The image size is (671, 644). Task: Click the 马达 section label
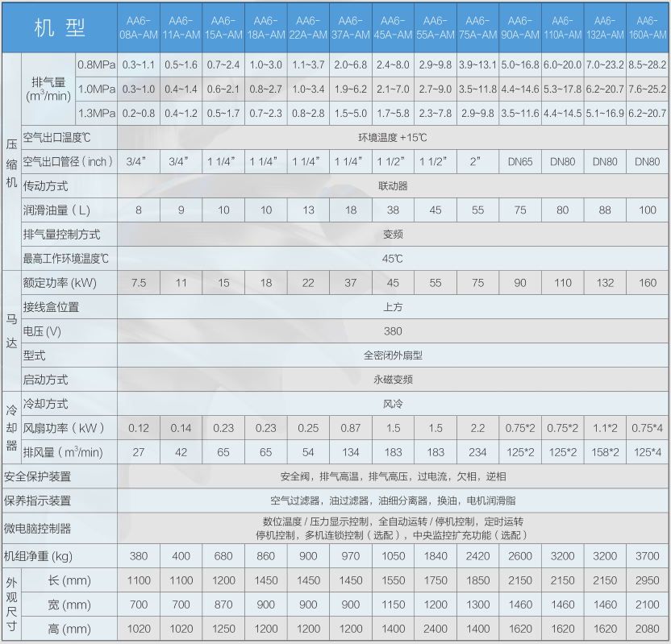click(x=11, y=330)
